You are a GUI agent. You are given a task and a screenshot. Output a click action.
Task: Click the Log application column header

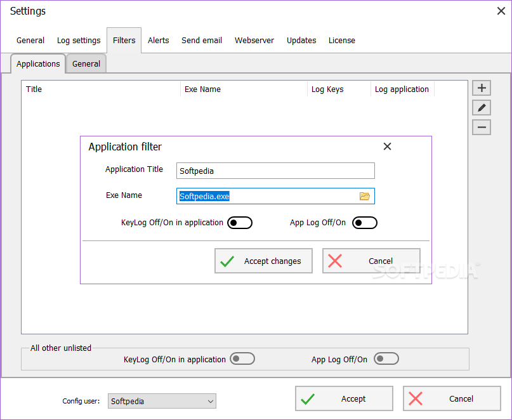402,89
